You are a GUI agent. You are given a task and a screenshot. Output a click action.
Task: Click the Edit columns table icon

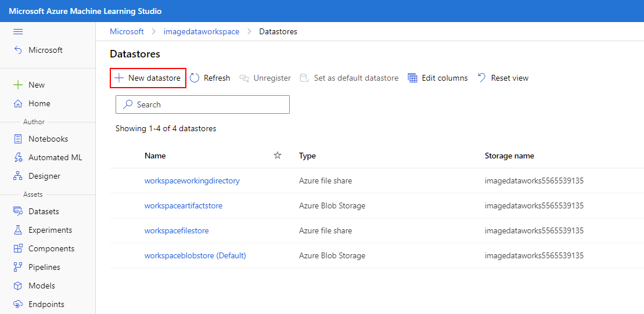[x=412, y=78]
